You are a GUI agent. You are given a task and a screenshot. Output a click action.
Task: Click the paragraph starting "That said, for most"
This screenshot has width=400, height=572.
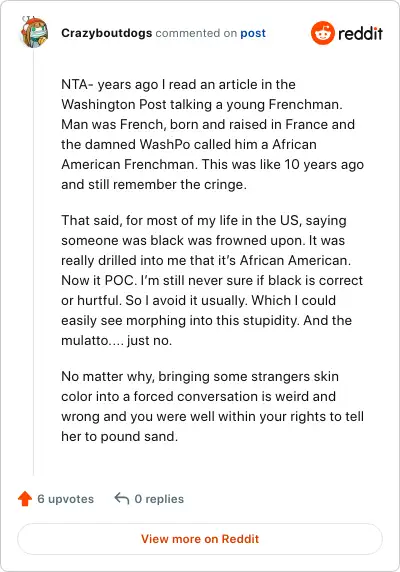pos(212,280)
